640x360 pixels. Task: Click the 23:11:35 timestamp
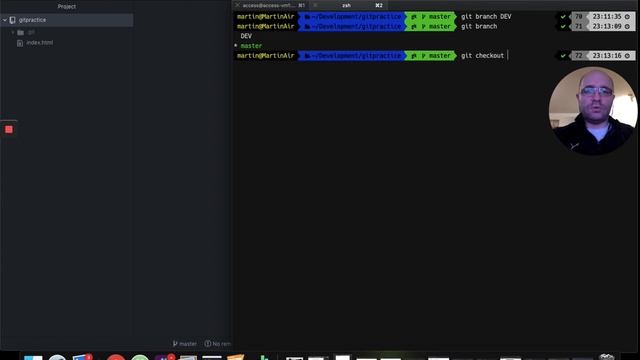[607, 17]
